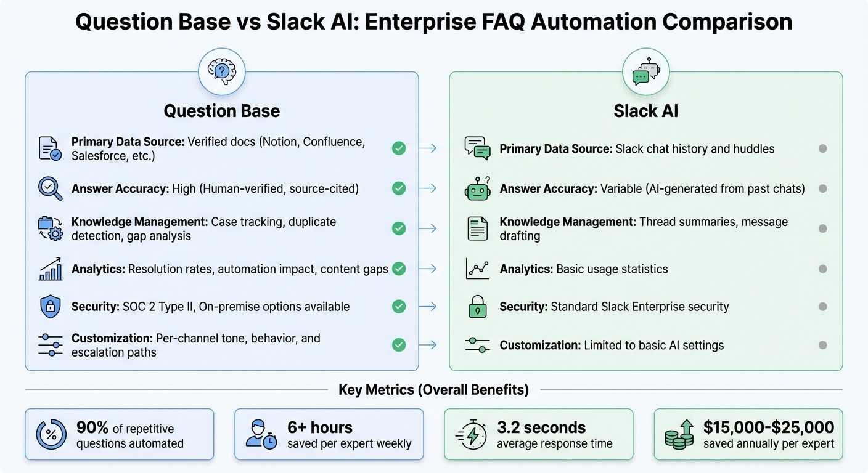This screenshot has height=473, width=868.
Task: Click the magnifying glass icon for Answer Accuracy
Action: [49, 188]
